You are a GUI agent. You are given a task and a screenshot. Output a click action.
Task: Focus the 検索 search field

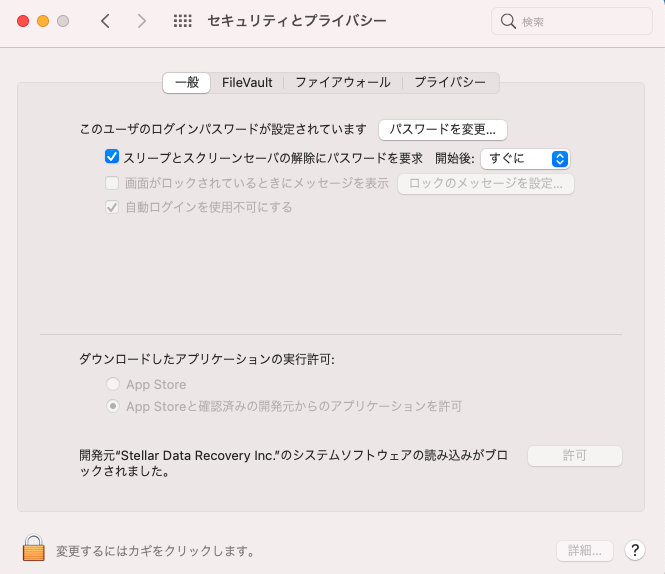pos(571,21)
